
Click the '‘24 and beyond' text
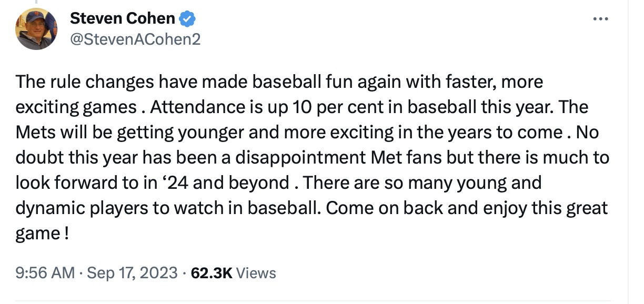coord(224,184)
